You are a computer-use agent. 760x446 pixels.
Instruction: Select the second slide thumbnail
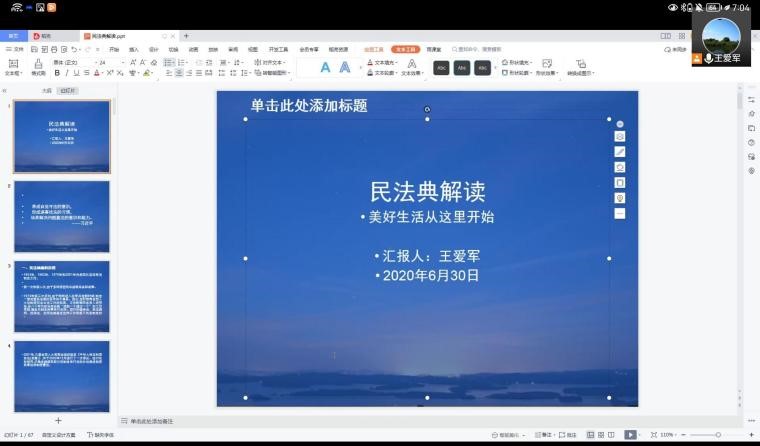[x=62, y=216]
